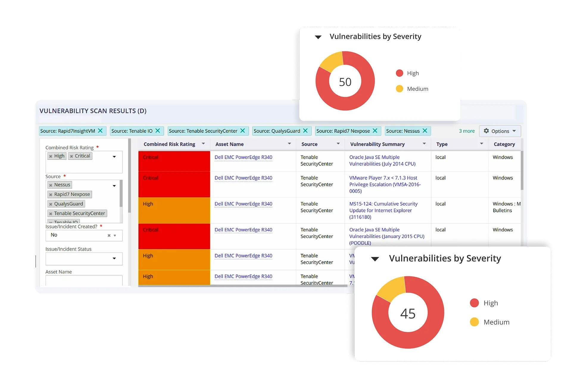Image resolution: width=588 pixels, height=391 pixels.
Task: Remove the Source: Rapid7InsightVM filter chip
Action: click(x=100, y=131)
